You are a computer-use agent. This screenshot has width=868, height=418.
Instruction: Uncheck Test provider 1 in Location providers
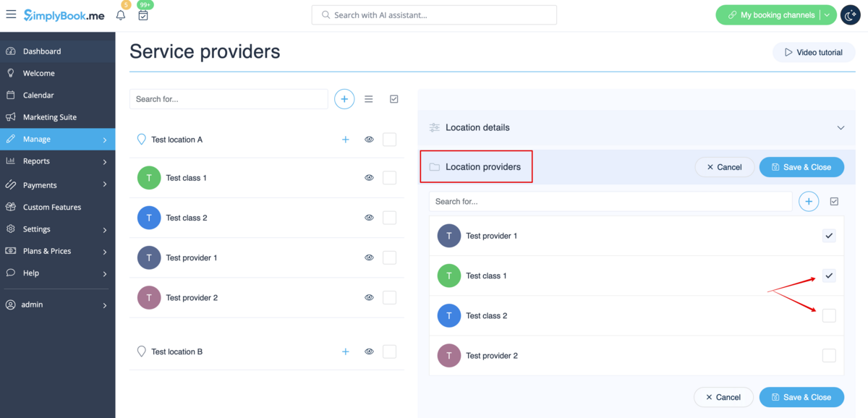pos(829,236)
